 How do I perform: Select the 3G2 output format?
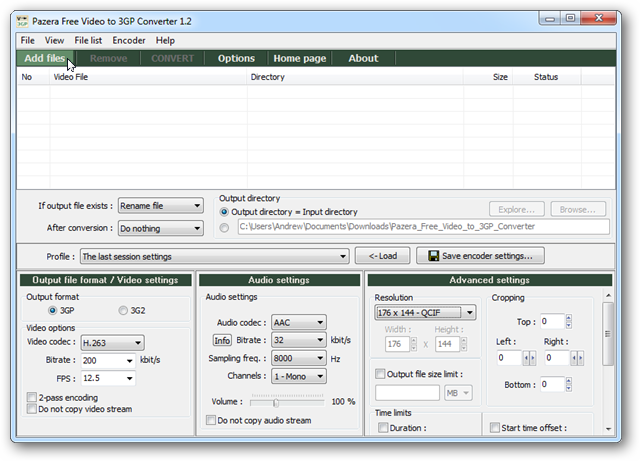[124, 310]
